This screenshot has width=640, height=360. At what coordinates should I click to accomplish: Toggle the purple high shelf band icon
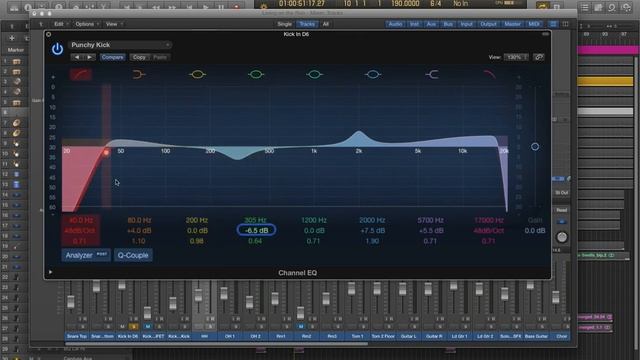click(432, 74)
